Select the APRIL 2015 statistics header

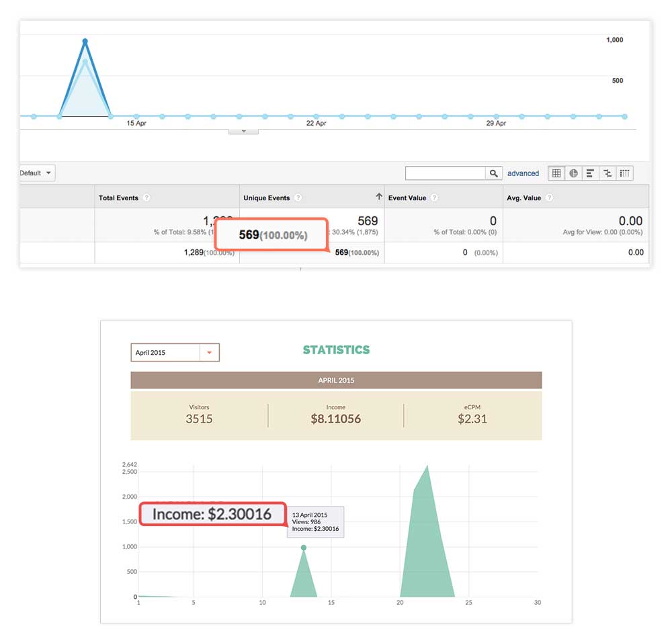point(336,380)
